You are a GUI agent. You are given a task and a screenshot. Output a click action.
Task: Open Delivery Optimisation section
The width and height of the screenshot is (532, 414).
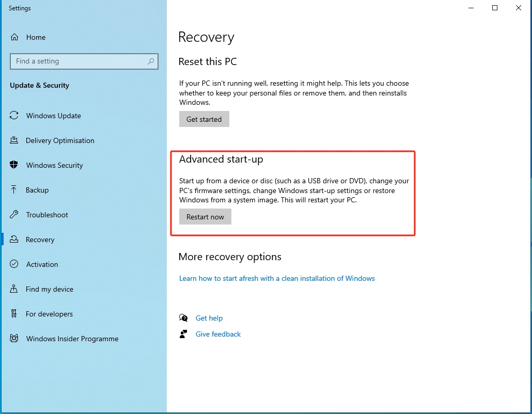(x=60, y=140)
